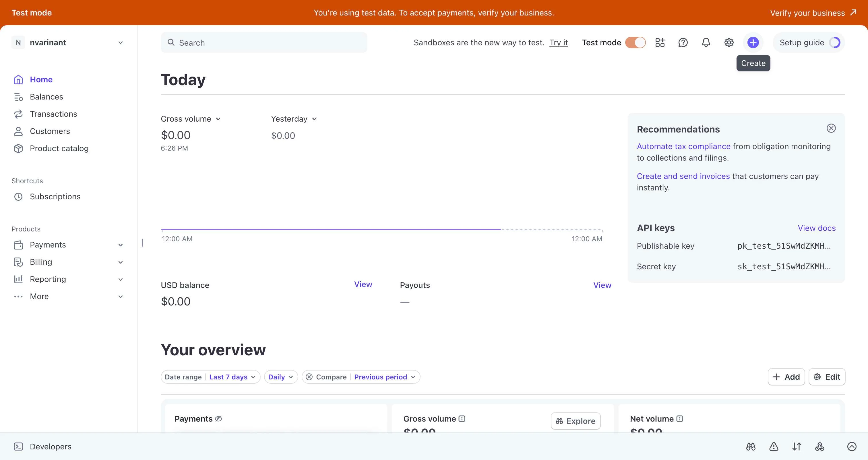Viewport: 868px width, 460px height.
Task: Click the purple Create plus icon
Action: 753,42
